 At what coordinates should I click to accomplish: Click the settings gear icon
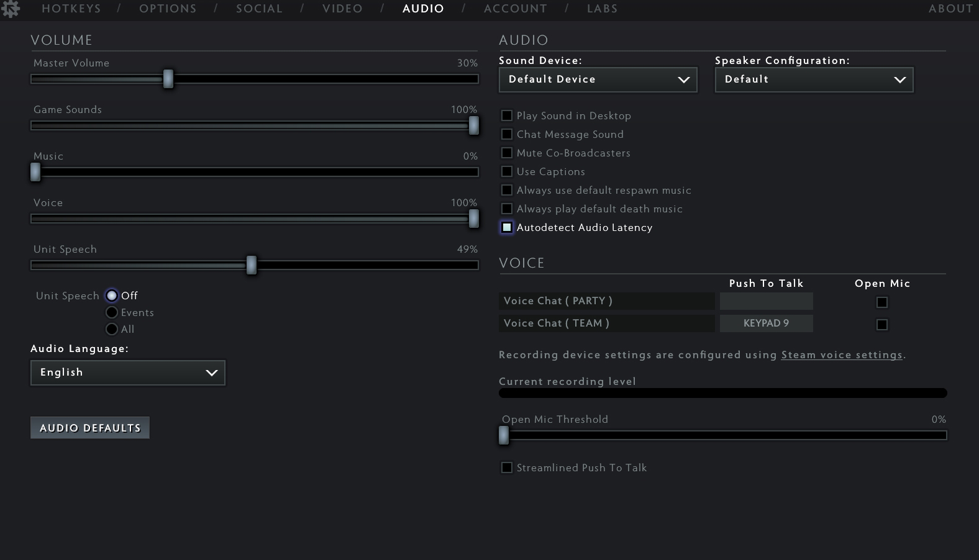pos(11,8)
